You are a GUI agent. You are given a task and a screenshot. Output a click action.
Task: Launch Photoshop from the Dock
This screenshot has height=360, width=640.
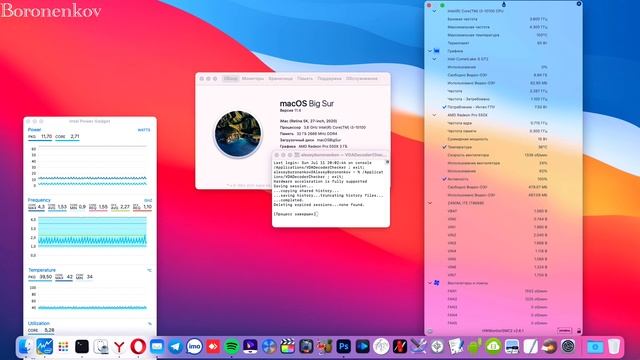tap(344, 347)
